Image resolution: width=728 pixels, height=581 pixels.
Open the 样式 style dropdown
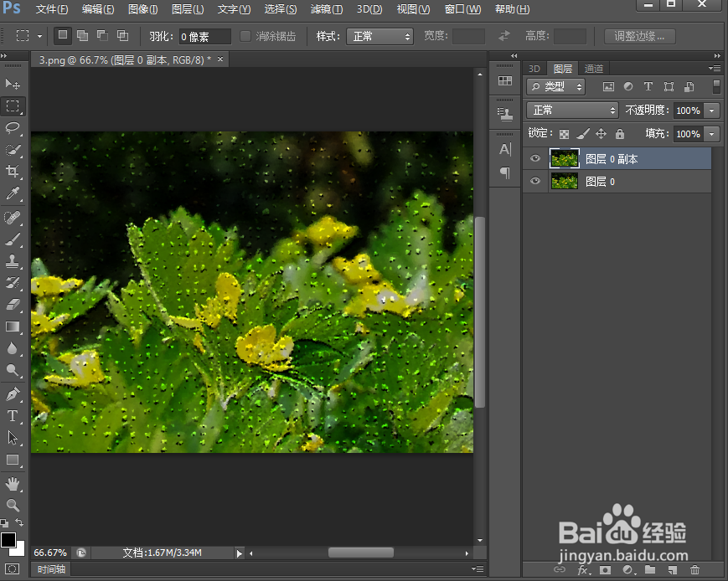click(379, 36)
